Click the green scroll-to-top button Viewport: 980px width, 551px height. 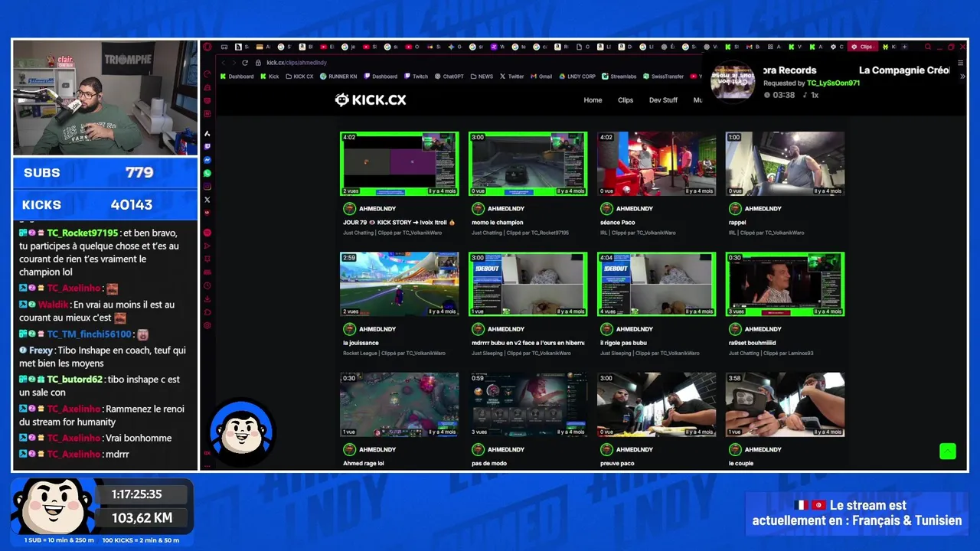pos(948,452)
